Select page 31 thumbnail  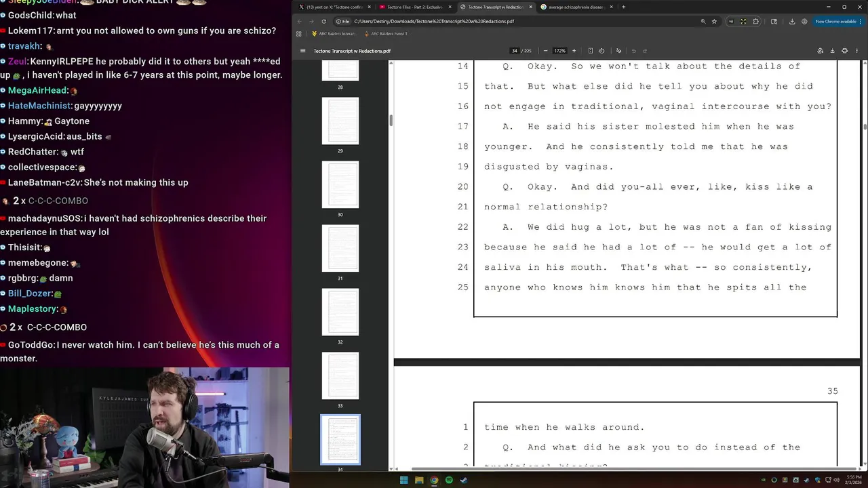(340, 248)
